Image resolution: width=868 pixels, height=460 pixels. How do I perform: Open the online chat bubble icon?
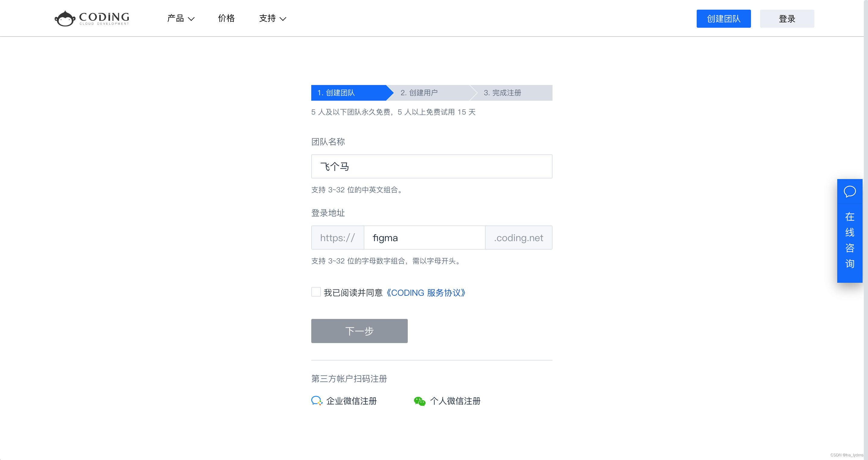(x=850, y=192)
